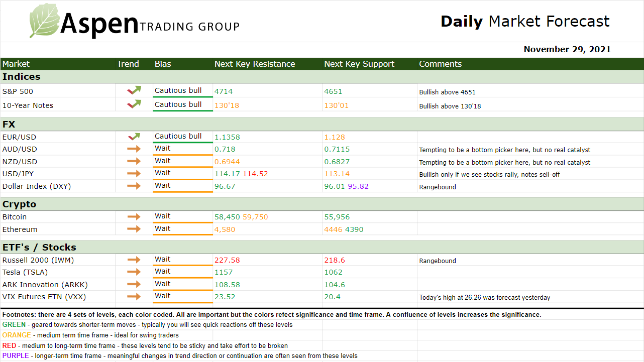
Task: Click the Bitcoin support value 55,956
Action: pos(337,217)
